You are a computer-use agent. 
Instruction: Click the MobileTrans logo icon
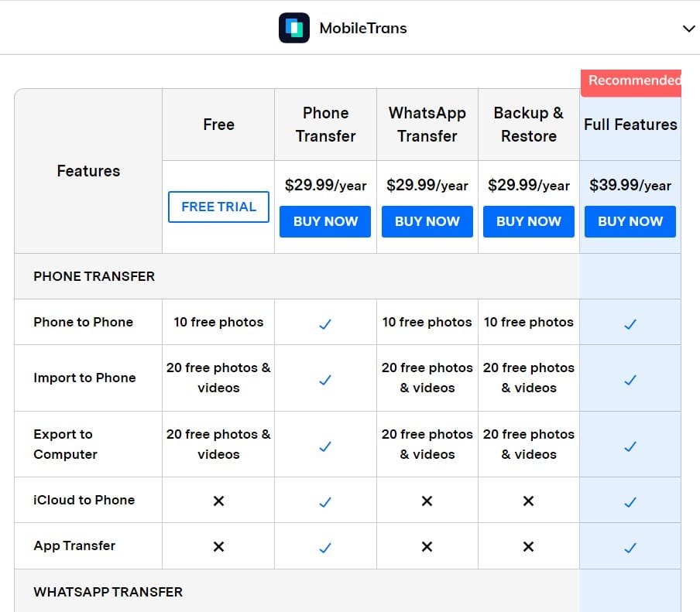[x=294, y=29]
